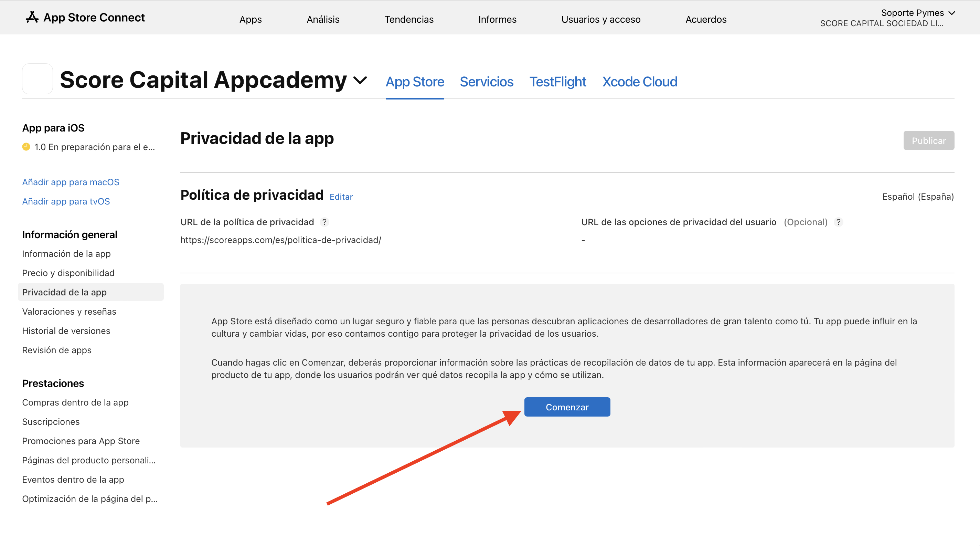Click the App Store Connect title text
980x546 pixels.
[x=94, y=17]
